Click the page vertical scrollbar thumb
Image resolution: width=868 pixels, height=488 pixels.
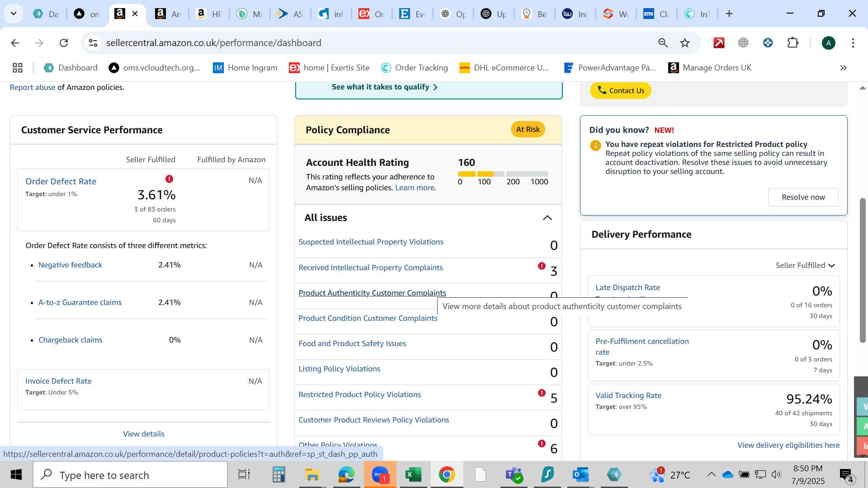tap(863, 270)
